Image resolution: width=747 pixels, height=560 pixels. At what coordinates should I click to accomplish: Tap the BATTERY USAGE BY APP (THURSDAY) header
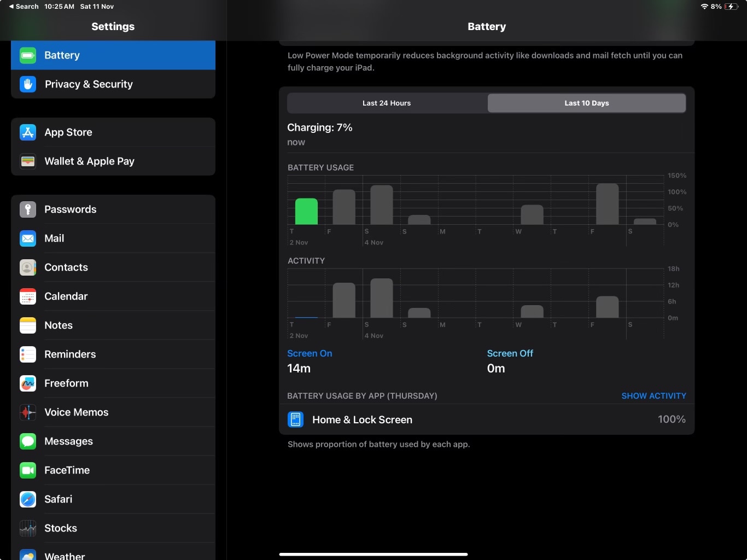(362, 396)
